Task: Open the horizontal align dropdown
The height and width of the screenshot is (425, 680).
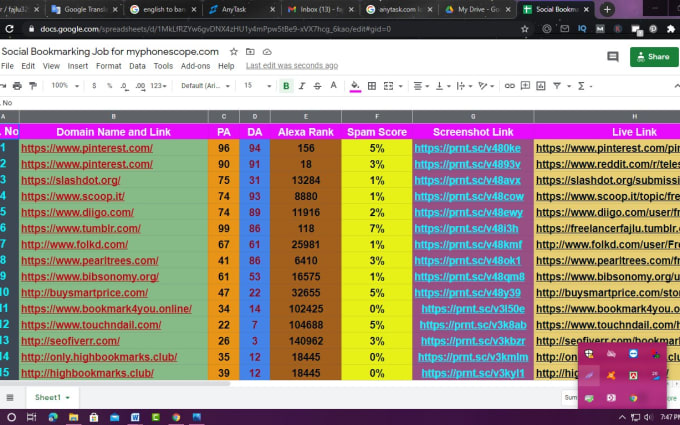Action: 421,86
